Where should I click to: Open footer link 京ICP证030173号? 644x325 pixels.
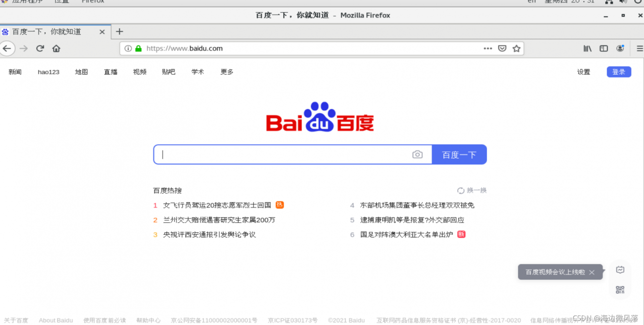point(293,320)
